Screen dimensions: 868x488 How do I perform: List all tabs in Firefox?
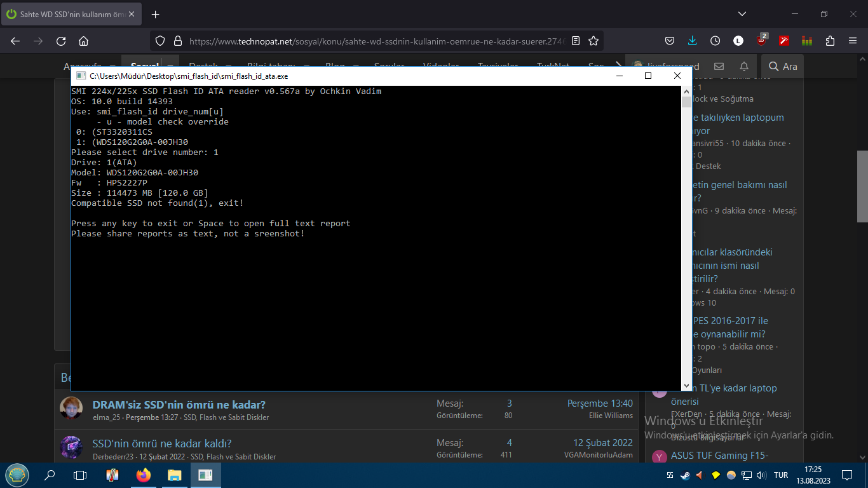click(x=742, y=14)
